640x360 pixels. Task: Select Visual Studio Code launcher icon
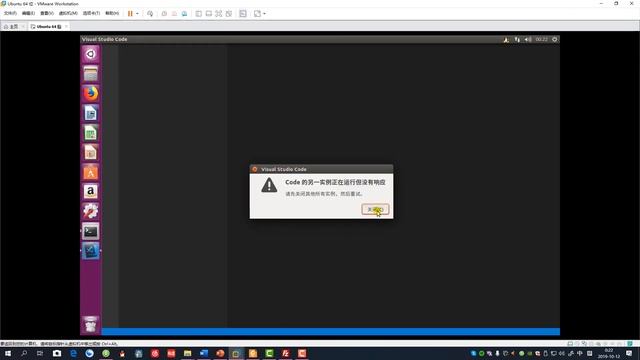(91, 251)
